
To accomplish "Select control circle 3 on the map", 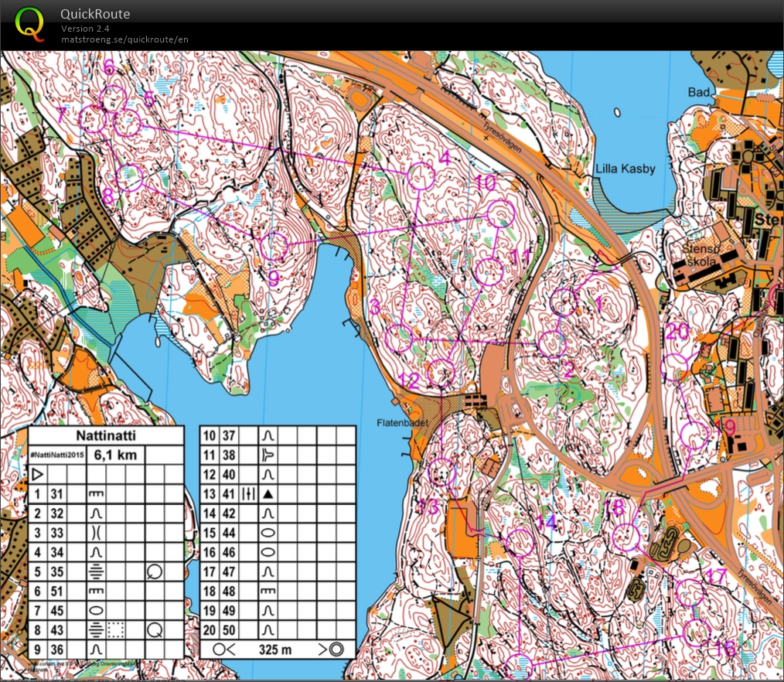I will (399, 339).
